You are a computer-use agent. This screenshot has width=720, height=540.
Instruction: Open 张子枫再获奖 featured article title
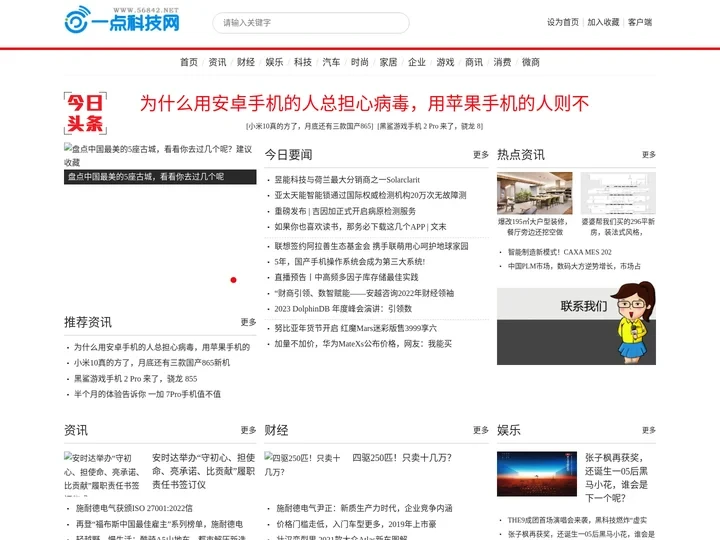617,478
